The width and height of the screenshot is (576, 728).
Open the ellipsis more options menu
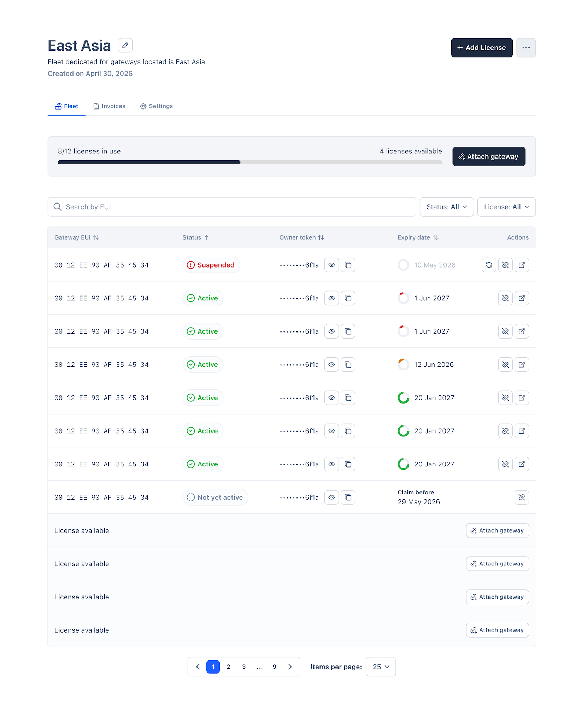click(x=526, y=48)
